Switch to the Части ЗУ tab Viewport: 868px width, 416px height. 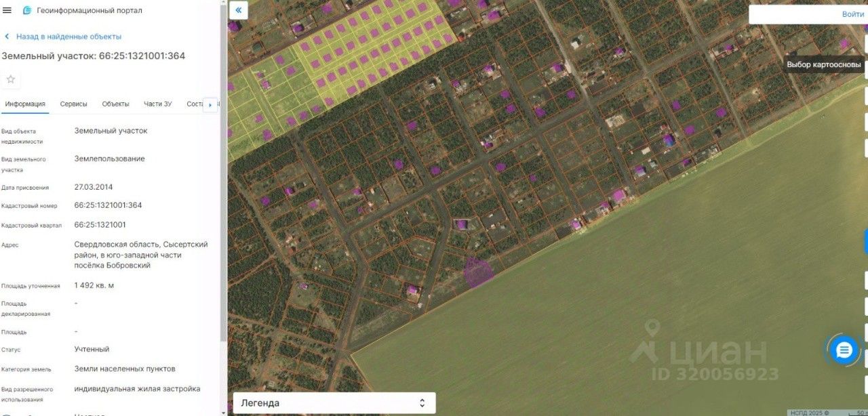tap(157, 104)
